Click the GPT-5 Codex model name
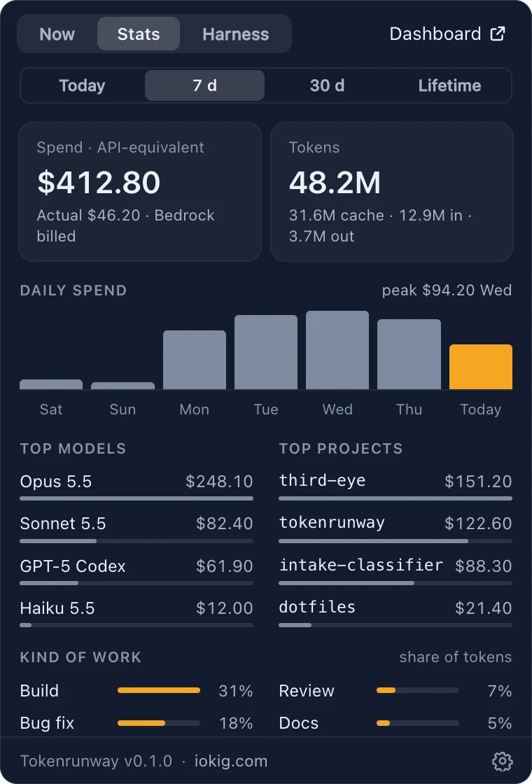 [x=73, y=566]
